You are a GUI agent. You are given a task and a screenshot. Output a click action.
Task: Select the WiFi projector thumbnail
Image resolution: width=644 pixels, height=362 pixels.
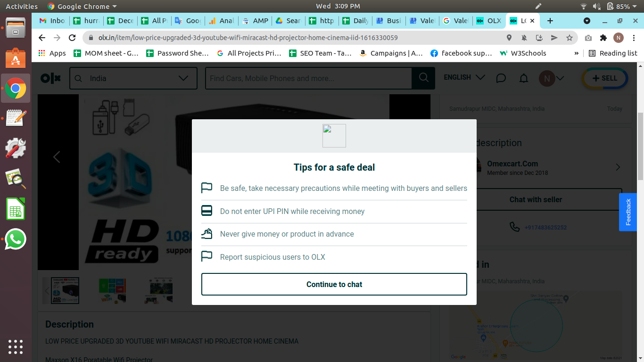[x=112, y=290]
